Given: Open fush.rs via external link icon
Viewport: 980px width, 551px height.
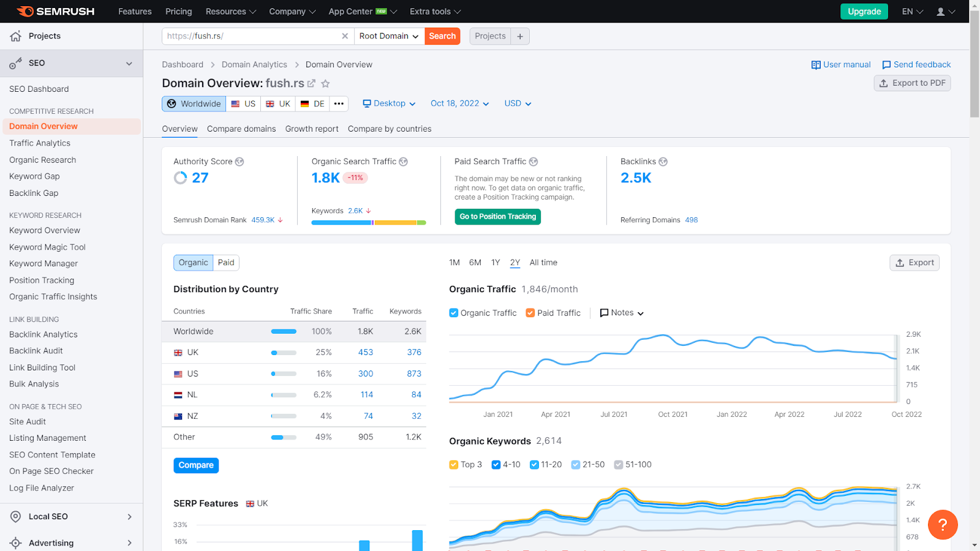Looking at the screenshot, I should coord(311,84).
